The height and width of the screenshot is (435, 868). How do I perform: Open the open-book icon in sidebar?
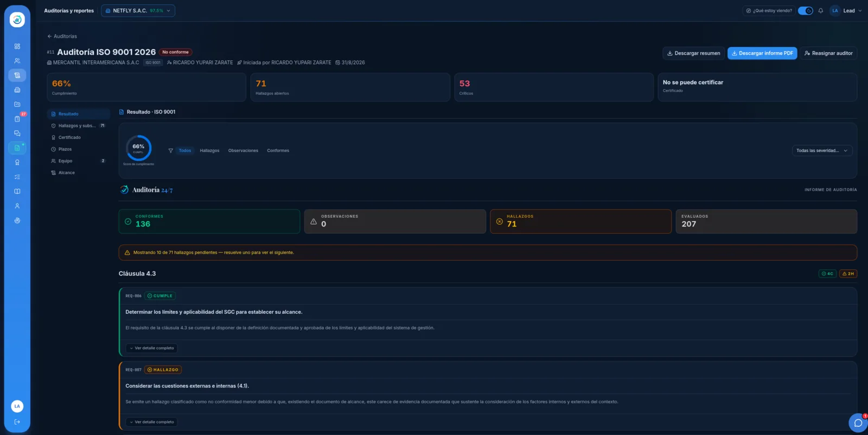(17, 191)
